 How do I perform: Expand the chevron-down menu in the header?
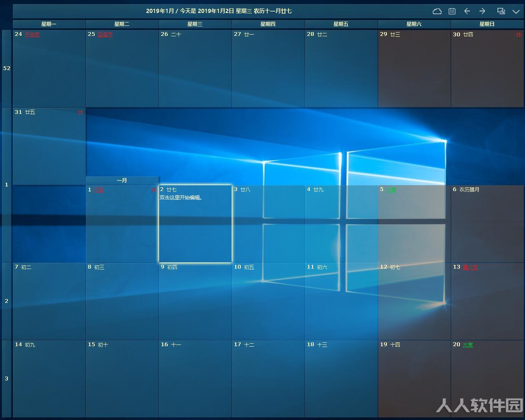click(516, 12)
